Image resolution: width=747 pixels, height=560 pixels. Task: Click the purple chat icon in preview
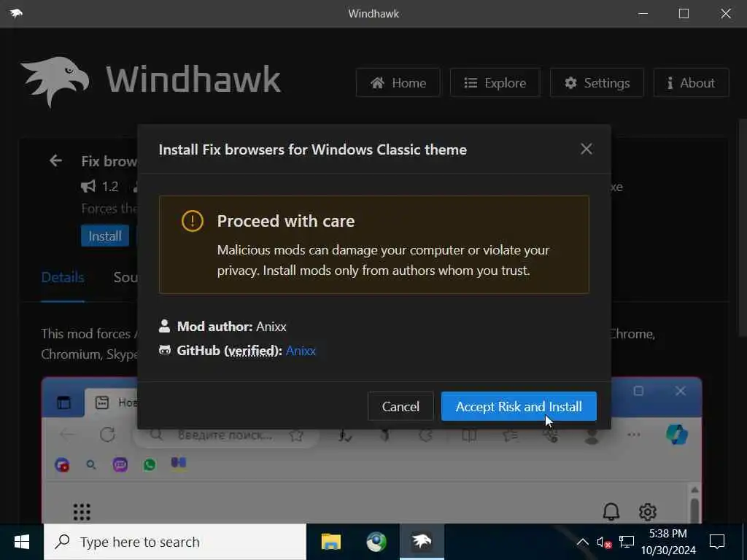120,464
